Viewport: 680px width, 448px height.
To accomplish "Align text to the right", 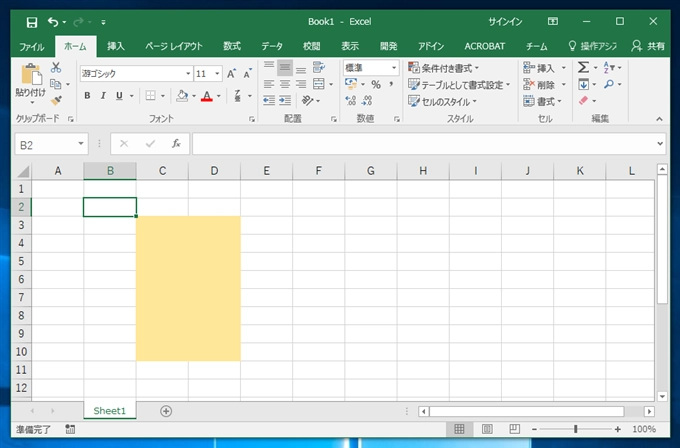I will (301, 84).
